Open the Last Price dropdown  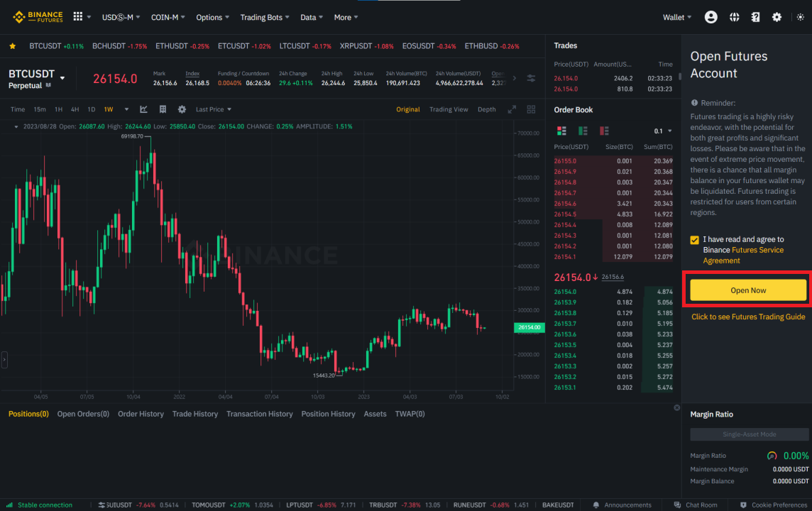(x=214, y=109)
